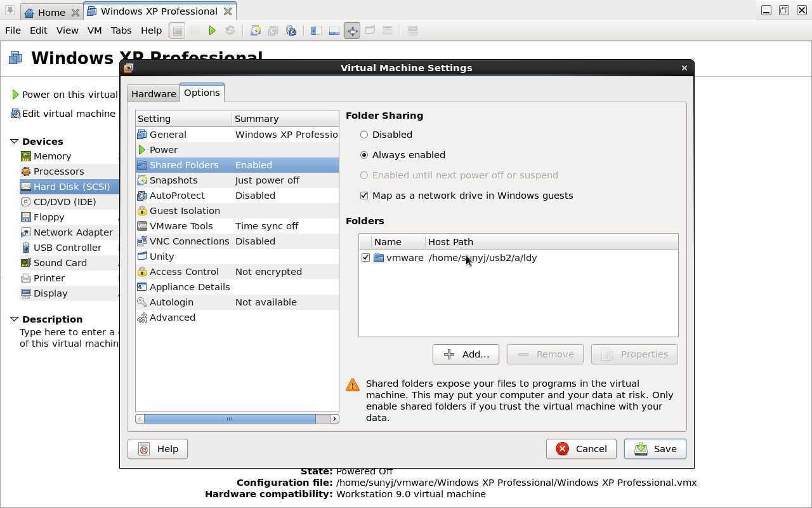The image size is (812, 508).
Task: Click the Display device icon
Action: [x=26, y=293]
